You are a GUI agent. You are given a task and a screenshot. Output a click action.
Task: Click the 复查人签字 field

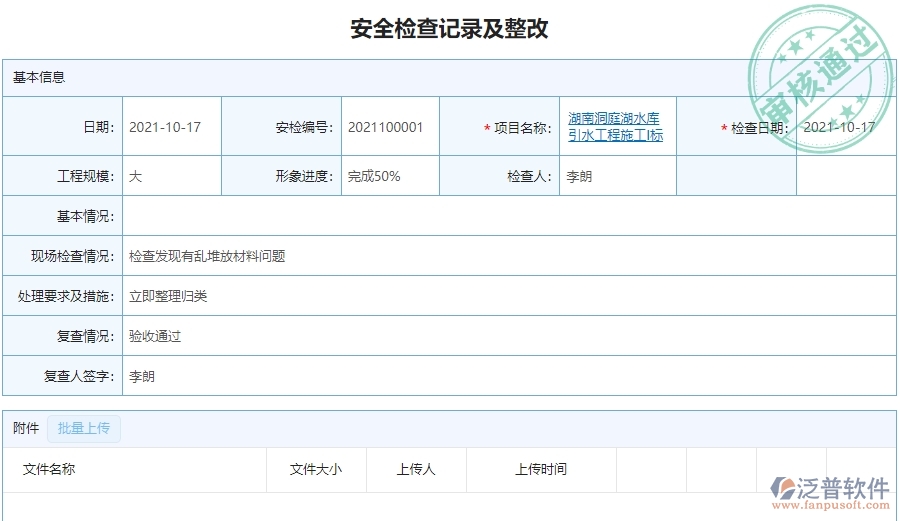(x=508, y=377)
